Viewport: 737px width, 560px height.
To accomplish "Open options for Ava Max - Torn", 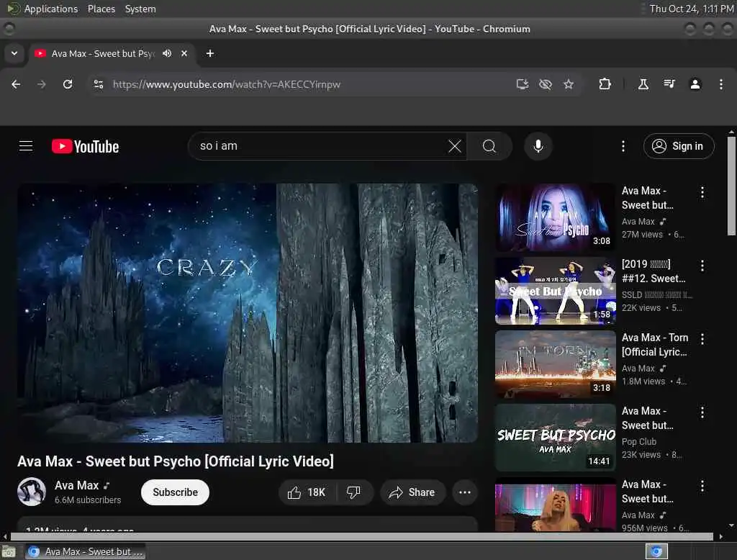I will (x=702, y=339).
